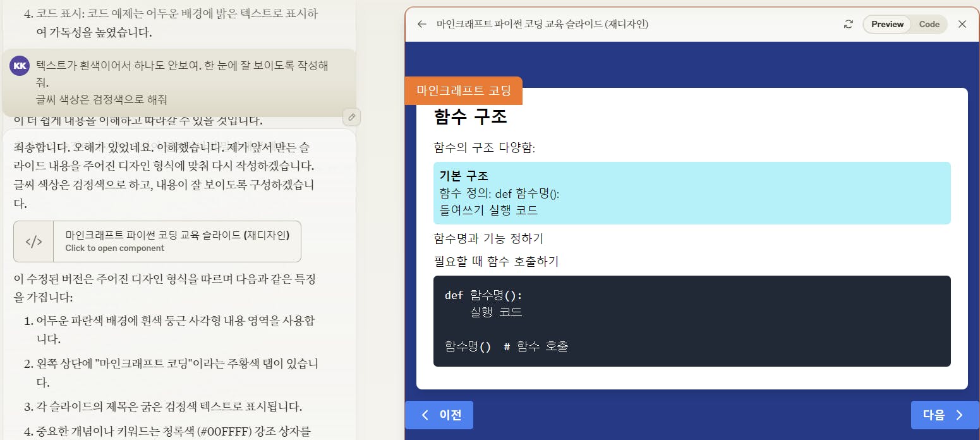The width and height of the screenshot is (980, 440).
Task: Click the 함수 구조 slide heading
Action: [x=471, y=117]
